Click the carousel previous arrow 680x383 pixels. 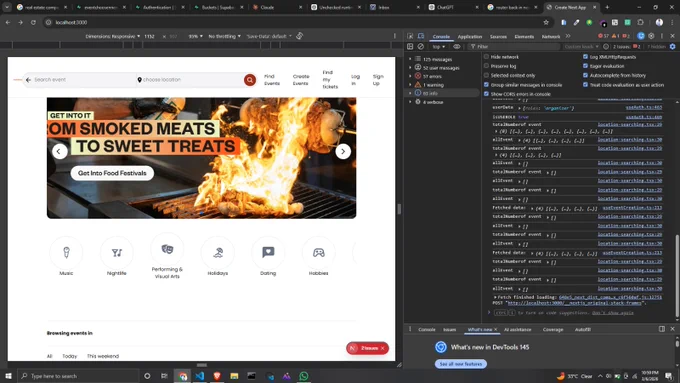[60, 151]
